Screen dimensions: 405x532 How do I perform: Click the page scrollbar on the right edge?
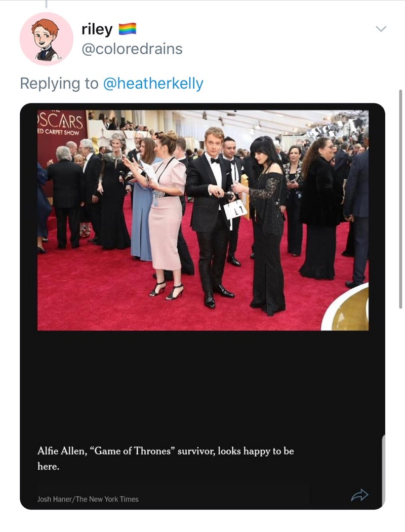coord(400,198)
